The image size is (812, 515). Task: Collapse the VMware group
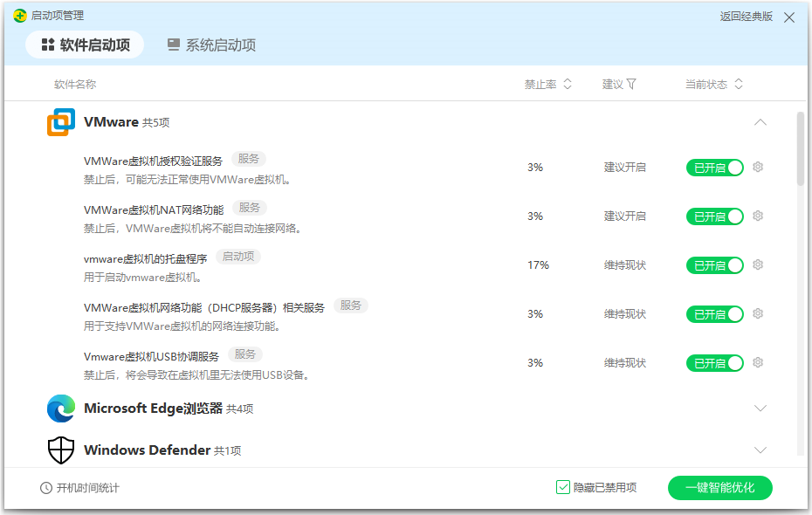759,123
